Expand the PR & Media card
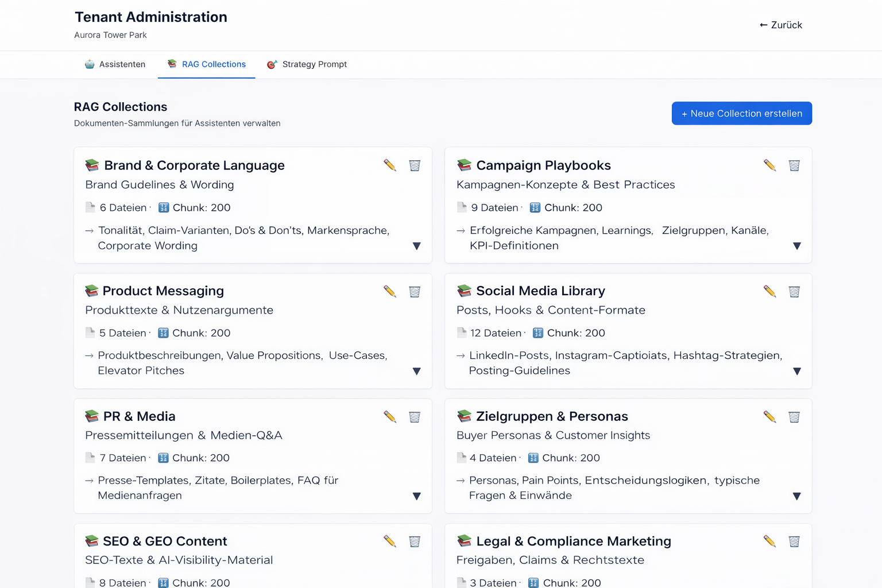The width and height of the screenshot is (882, 588). [417, 496]
